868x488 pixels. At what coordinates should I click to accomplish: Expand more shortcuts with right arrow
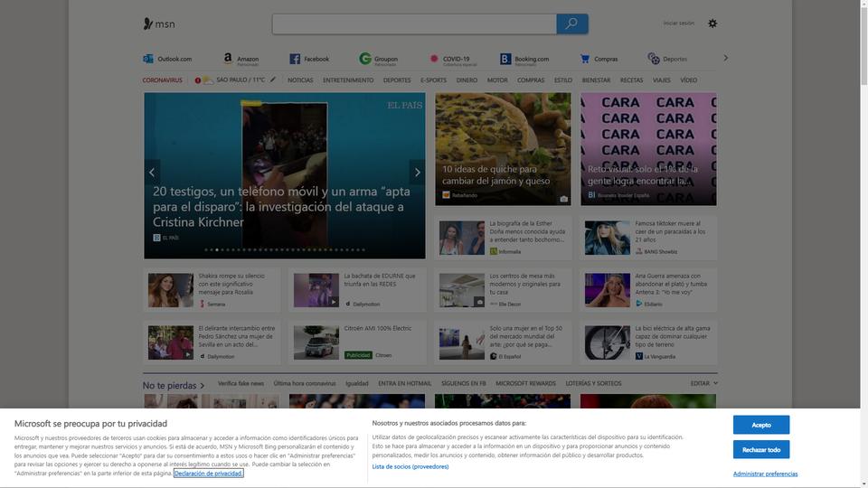coord(726,58)
